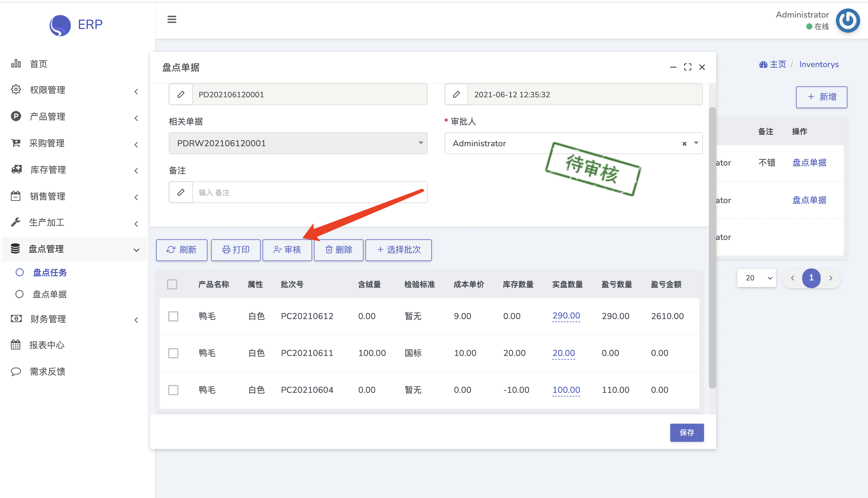Toggle the select-all header checkbox
The image size is (868, 498).
tap(172, 284)
